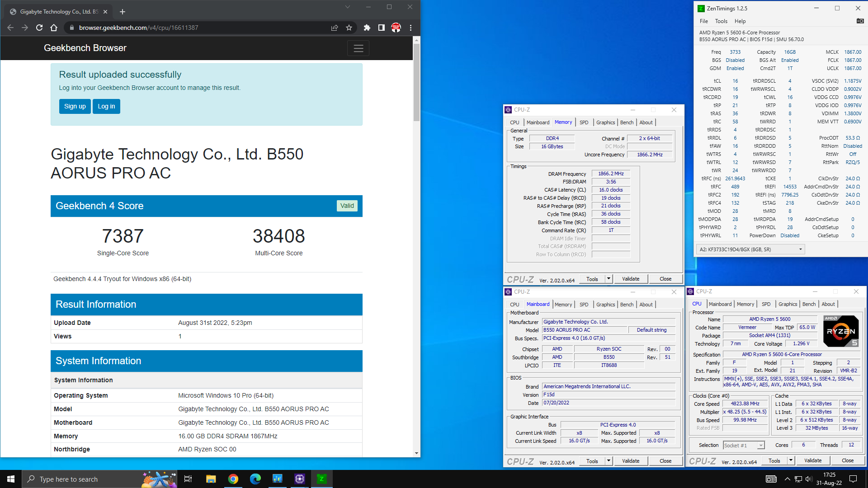Reload the Geekbench browser page
868x488 pixels.
[39, 28]
